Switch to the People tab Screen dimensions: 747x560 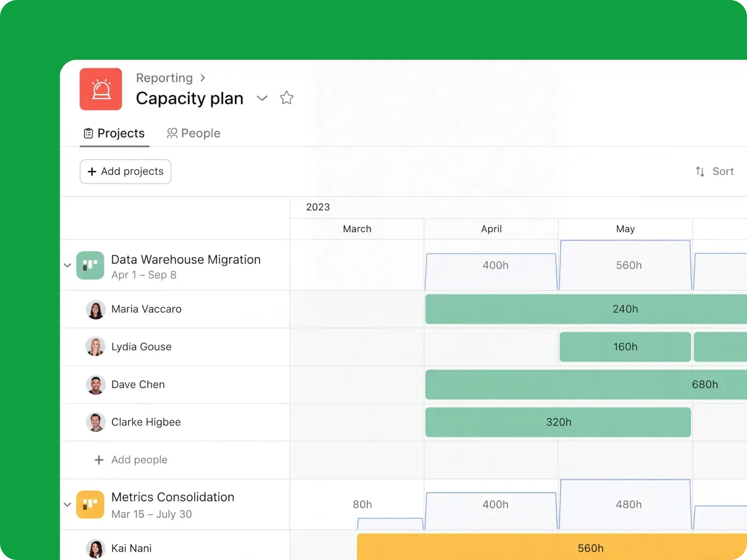coord(194,133)
